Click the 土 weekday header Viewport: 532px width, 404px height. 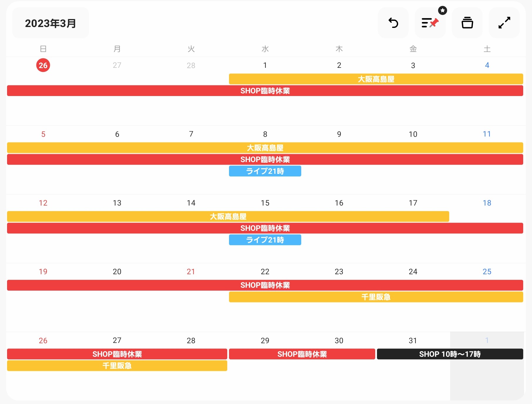(x=487, y=49)
